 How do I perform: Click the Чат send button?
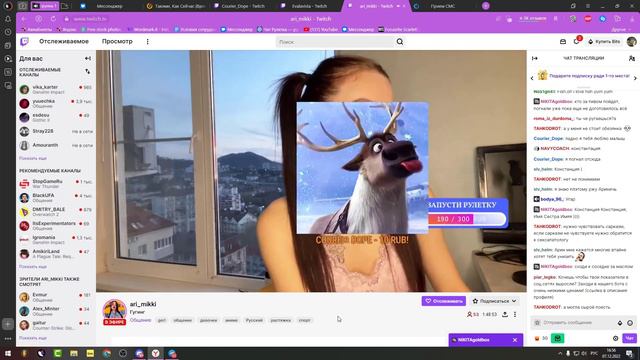point(629,338)
